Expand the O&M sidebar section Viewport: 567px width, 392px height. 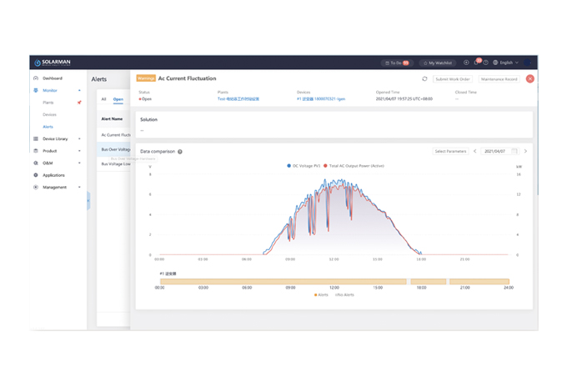pyautogui.click(x=48, y=163)
